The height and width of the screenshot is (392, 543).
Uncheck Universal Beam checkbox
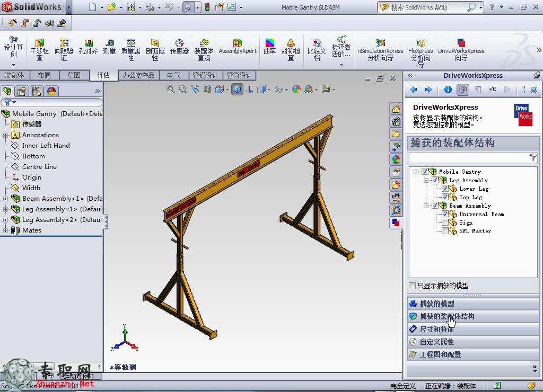[445, 214]
